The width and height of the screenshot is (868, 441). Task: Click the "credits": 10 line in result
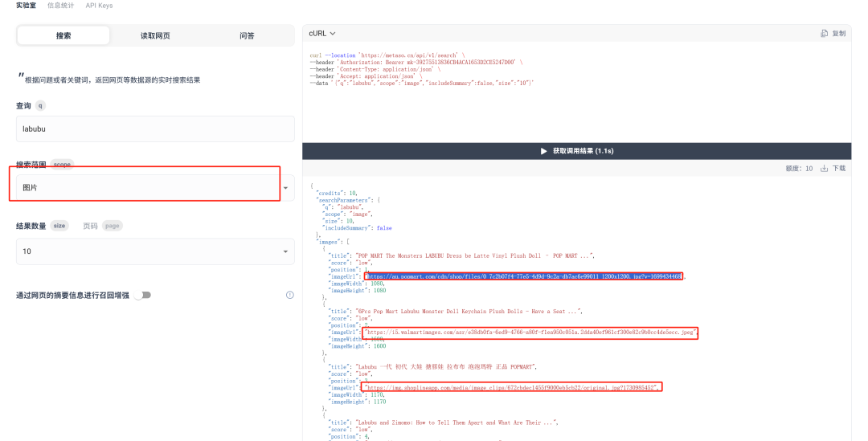click(337, 193)
